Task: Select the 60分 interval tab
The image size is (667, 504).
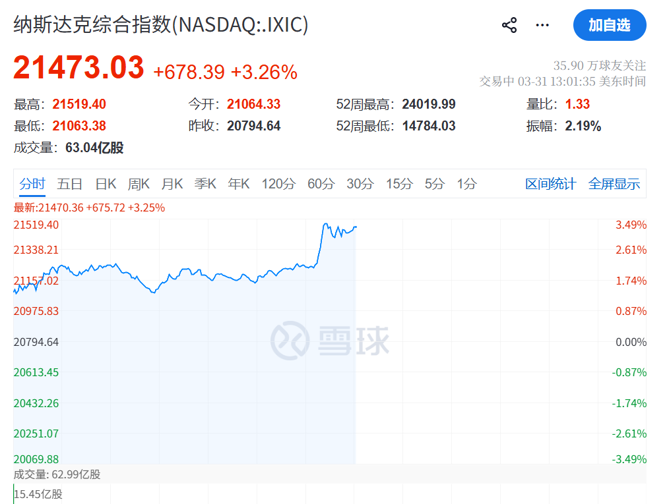Action: (x=321, y=184)
